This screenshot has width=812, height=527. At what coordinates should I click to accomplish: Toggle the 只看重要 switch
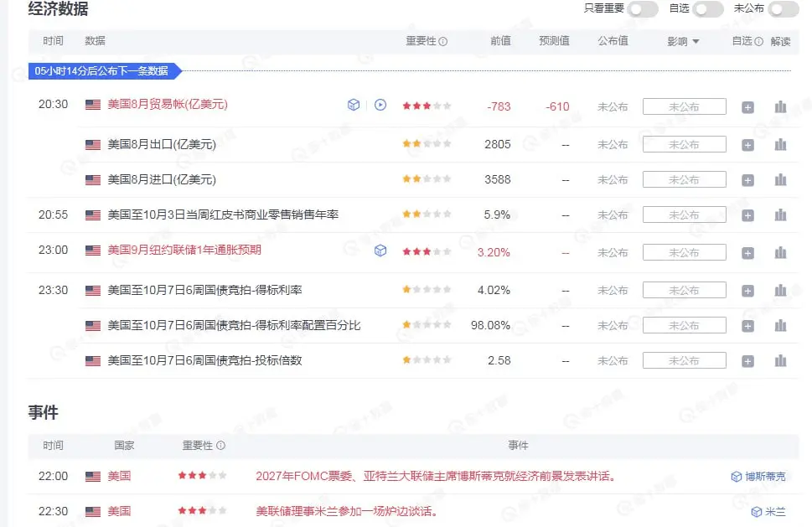coord(643,9)
